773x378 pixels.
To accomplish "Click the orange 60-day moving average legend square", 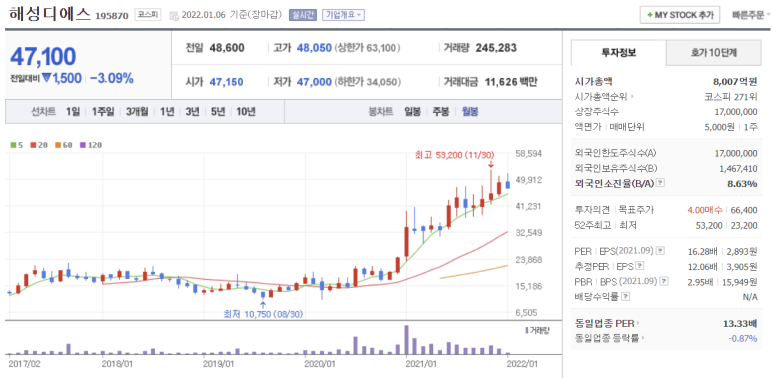I will [x=57, y=145].
